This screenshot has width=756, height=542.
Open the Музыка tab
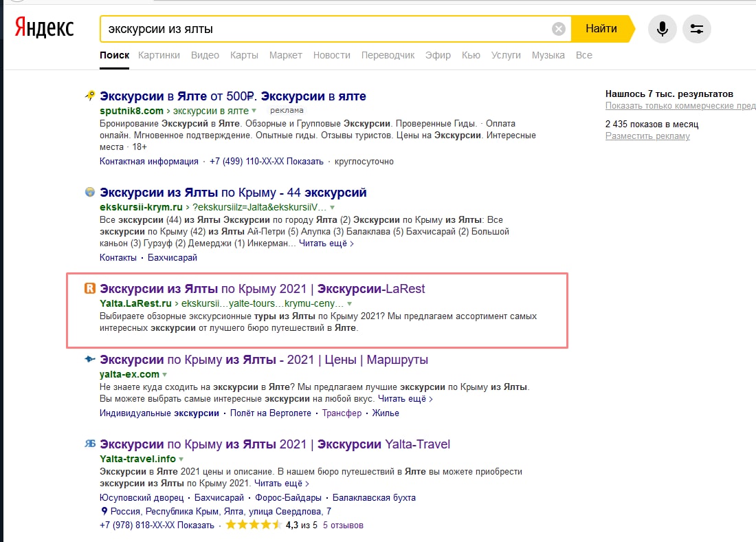(x=548, y=55)
